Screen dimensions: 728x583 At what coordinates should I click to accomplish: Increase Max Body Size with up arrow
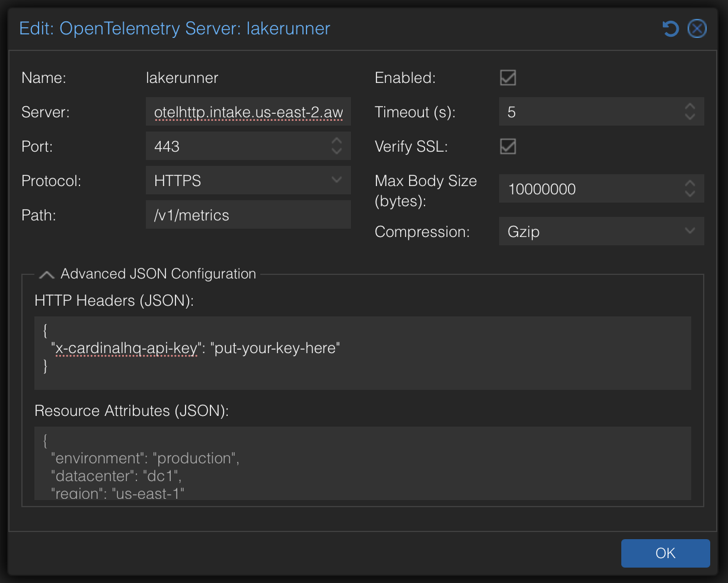[x=690, y=184]
